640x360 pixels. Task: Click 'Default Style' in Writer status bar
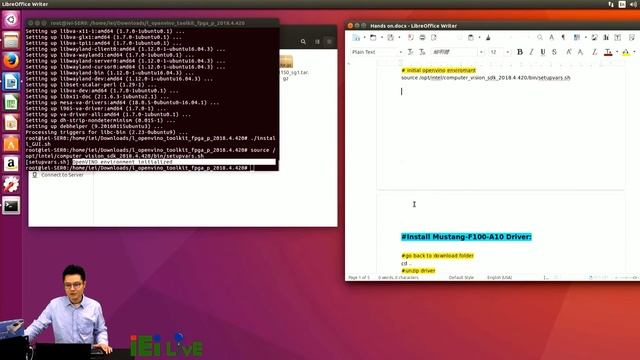click(x=461, y=278)
